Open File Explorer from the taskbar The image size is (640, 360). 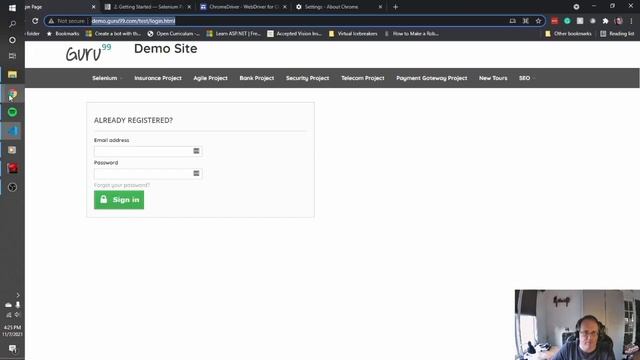12,74
